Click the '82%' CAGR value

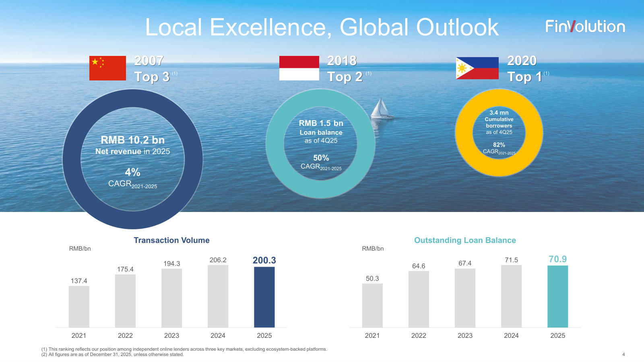click(499, 145)
